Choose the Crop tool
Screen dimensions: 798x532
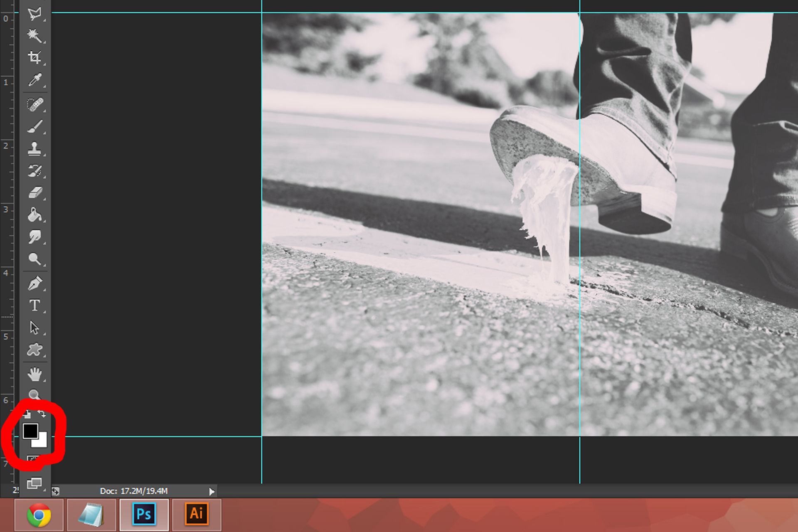click(34, 57)
